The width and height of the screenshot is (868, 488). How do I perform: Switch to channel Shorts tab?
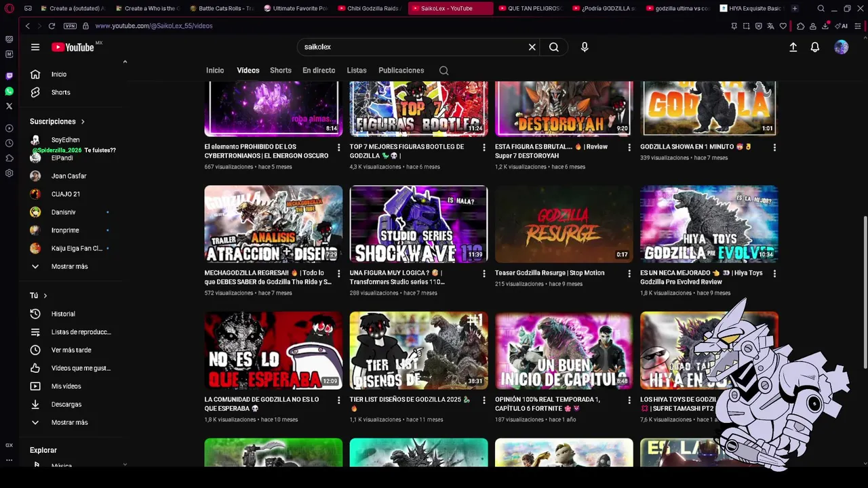[x=281, y=70]
